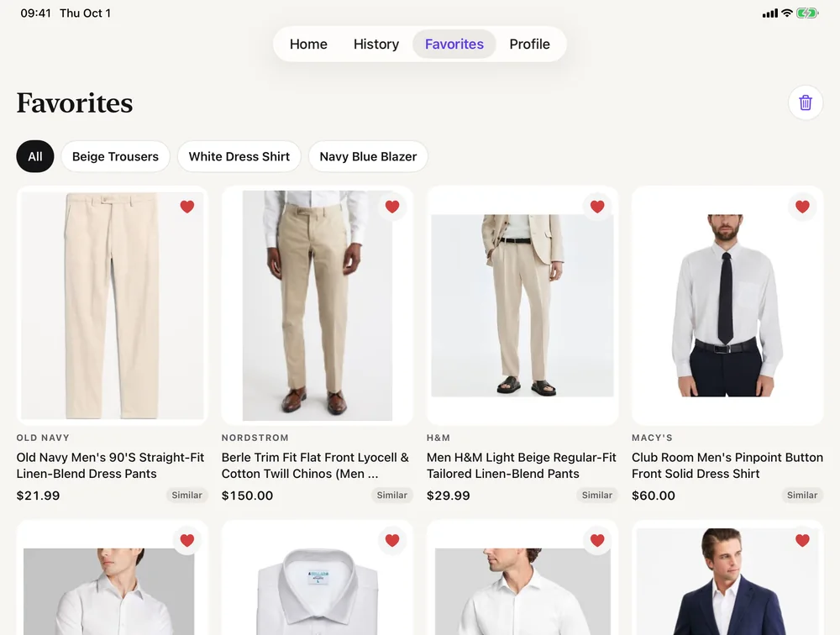Screen dimensions: 840x635
Task: Remove heart on H&M Light Beige pants
Action: [x=597, y=207]
